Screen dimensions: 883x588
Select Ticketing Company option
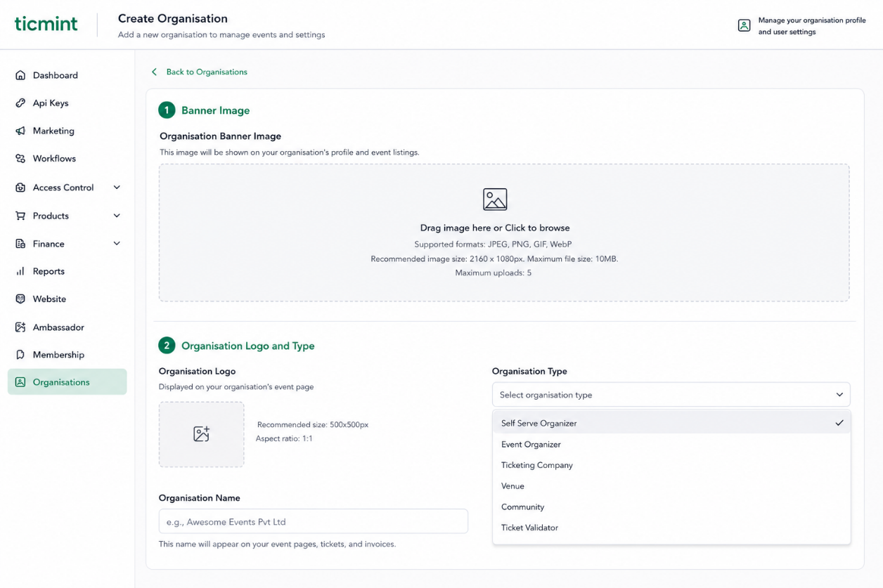click(671, 465)
